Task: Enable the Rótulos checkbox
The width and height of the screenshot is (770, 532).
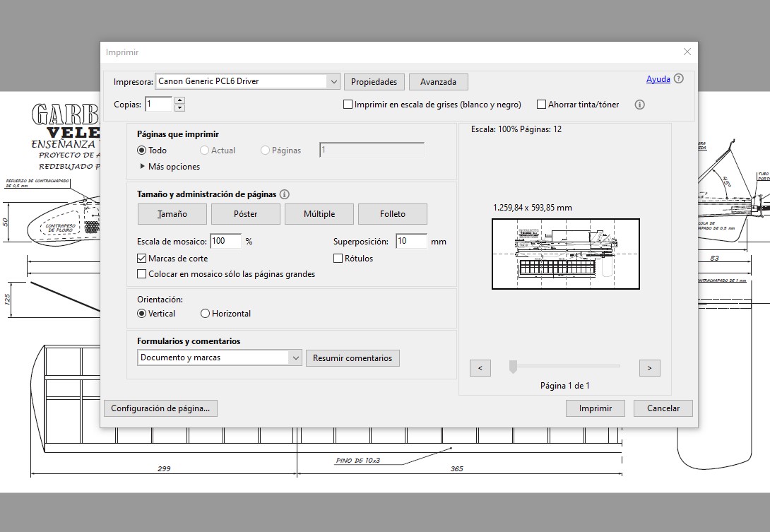Action: tap(338, 259)
